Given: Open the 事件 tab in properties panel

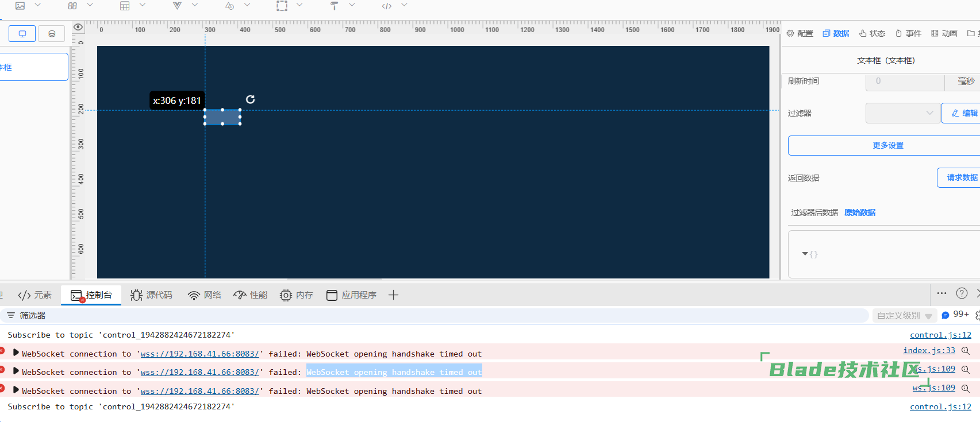Looking at the screenshot, I should pyautogui.click(x=908, y=33).
